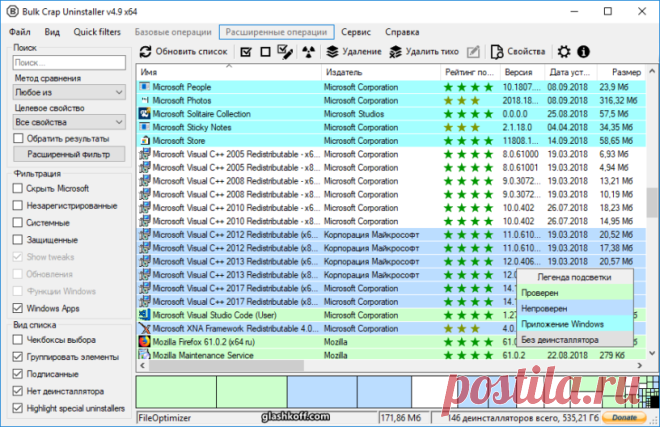Image resolution: width=660 pixels, height=427 pixels.
Task: Sort by Имя column header
Action: coord(229,72)
